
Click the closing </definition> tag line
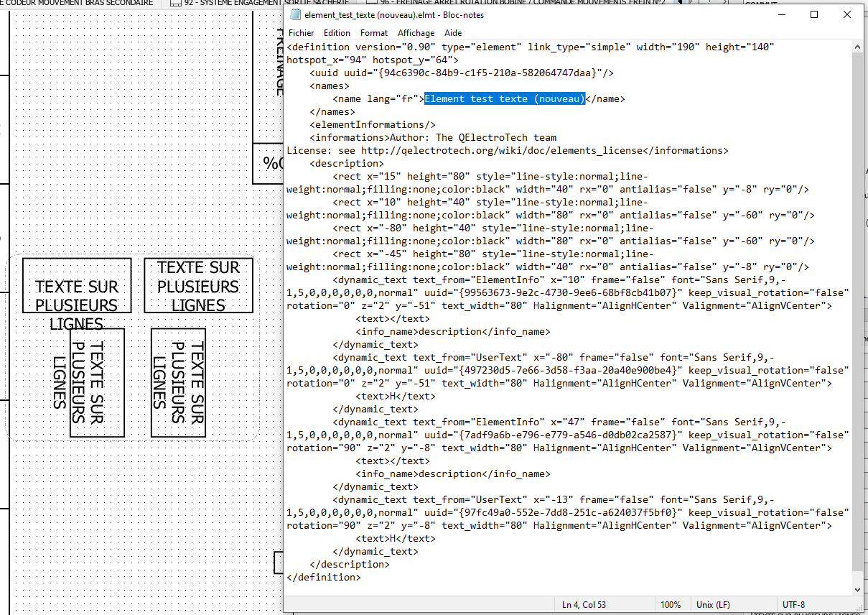[324, 578]
